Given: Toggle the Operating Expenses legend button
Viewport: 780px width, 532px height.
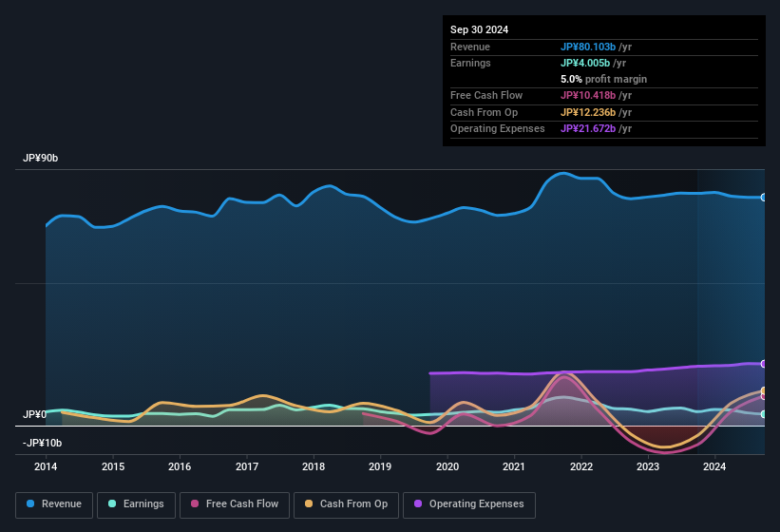Looking at the screenshot, I should [x=469, y=504].
